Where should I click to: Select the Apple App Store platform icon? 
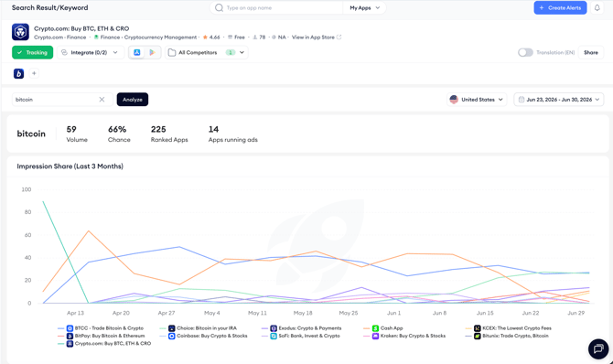tap(137, 52)
